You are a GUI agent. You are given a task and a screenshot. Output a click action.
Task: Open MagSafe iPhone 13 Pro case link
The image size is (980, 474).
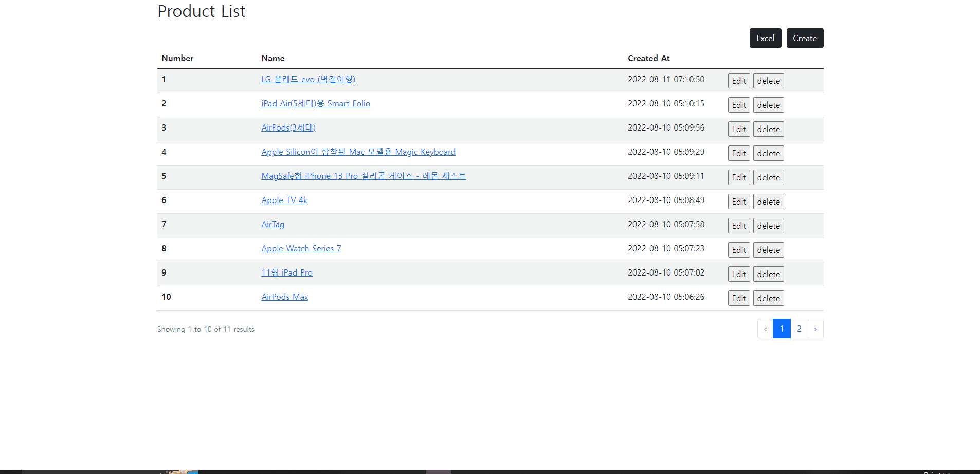(x=364, y=176)
